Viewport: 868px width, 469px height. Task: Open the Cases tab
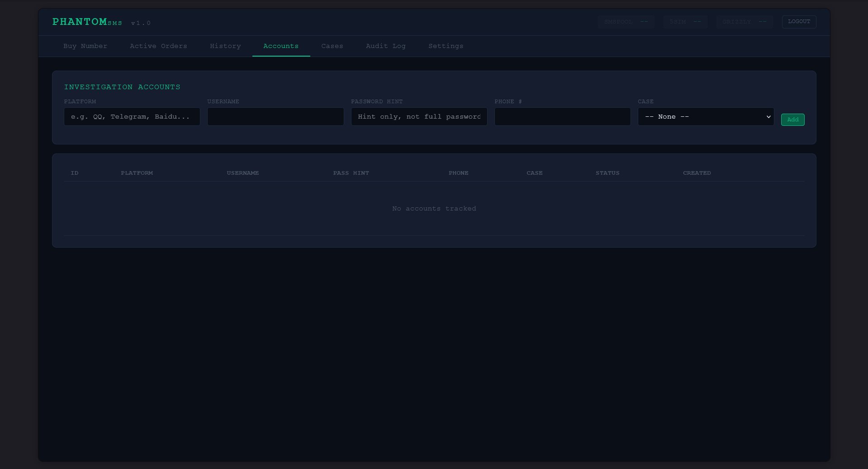tap(332, 46)
